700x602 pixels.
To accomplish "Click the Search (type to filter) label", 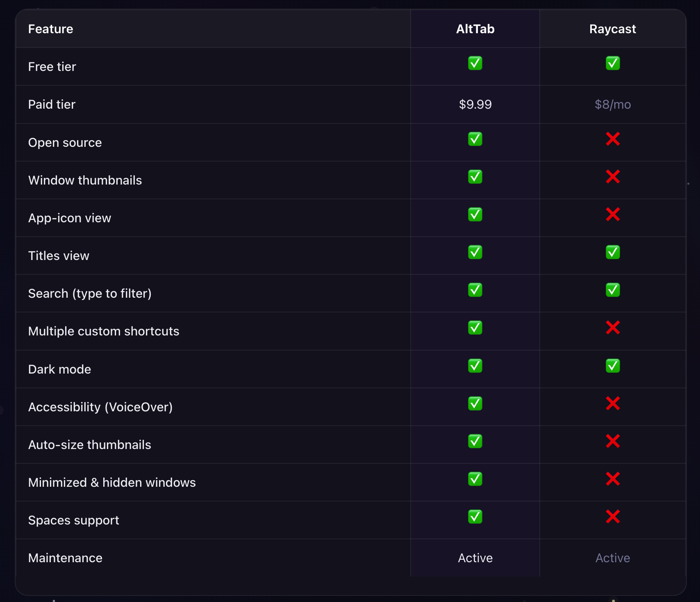I will [90, 294].
